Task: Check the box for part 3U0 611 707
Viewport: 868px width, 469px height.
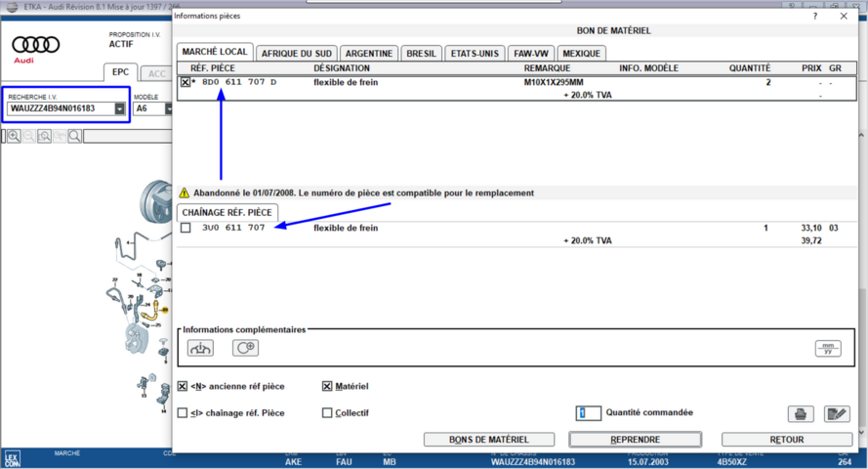Action: 186,228
